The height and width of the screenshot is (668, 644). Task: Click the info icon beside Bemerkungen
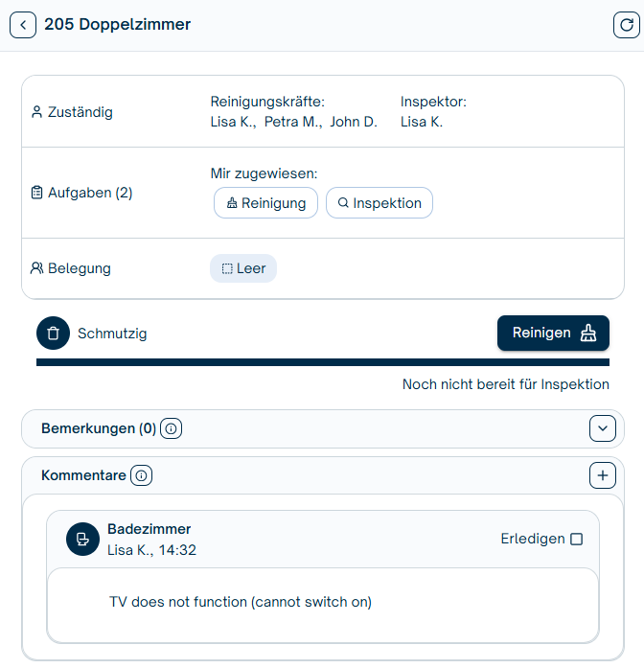pos(171,429)
